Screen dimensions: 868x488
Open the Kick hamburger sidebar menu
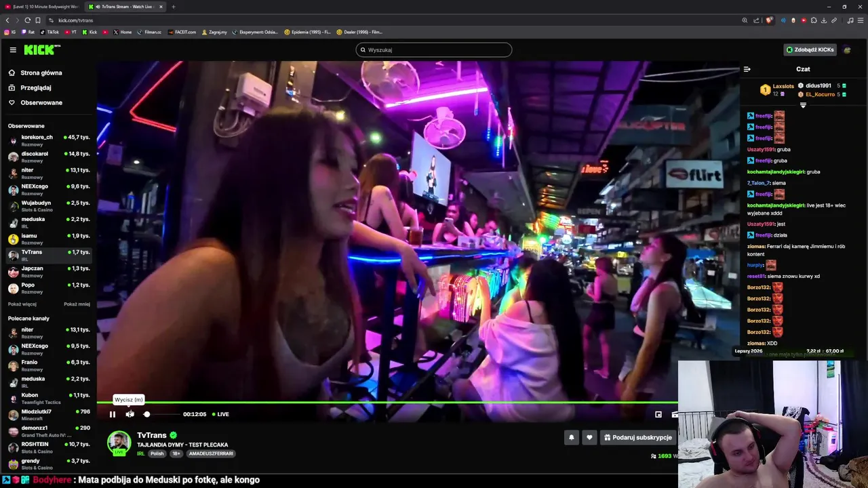(13, 49)
